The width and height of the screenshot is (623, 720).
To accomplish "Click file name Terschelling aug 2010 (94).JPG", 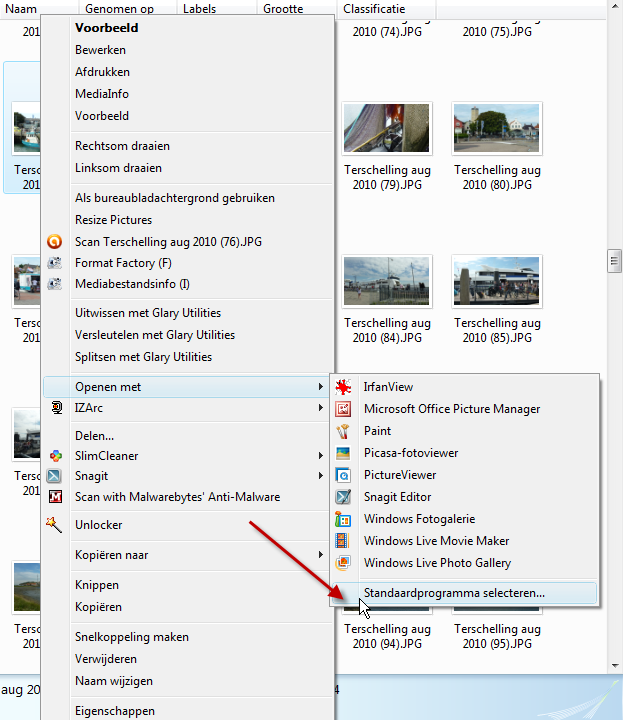I will [x=387, y=636].
